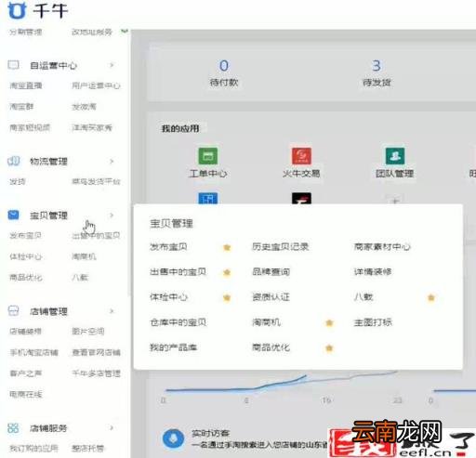Open the 火牛交易 app icon
This screenshot has width=476, height=458.
tap(301, 155)
